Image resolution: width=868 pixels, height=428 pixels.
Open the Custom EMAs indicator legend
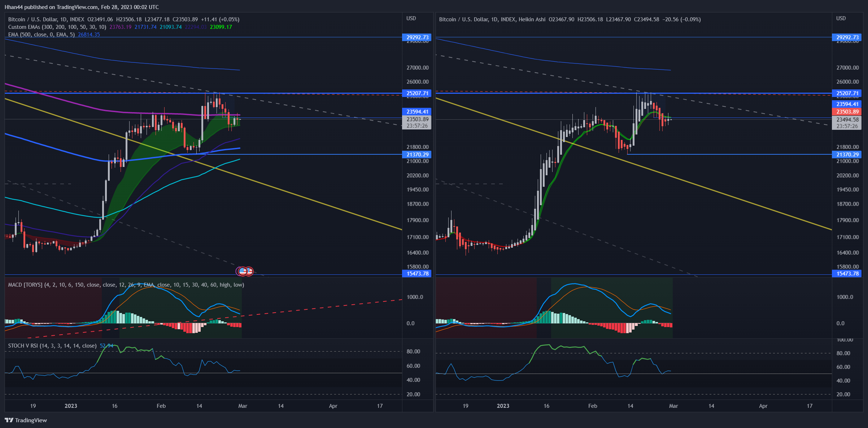57,27
